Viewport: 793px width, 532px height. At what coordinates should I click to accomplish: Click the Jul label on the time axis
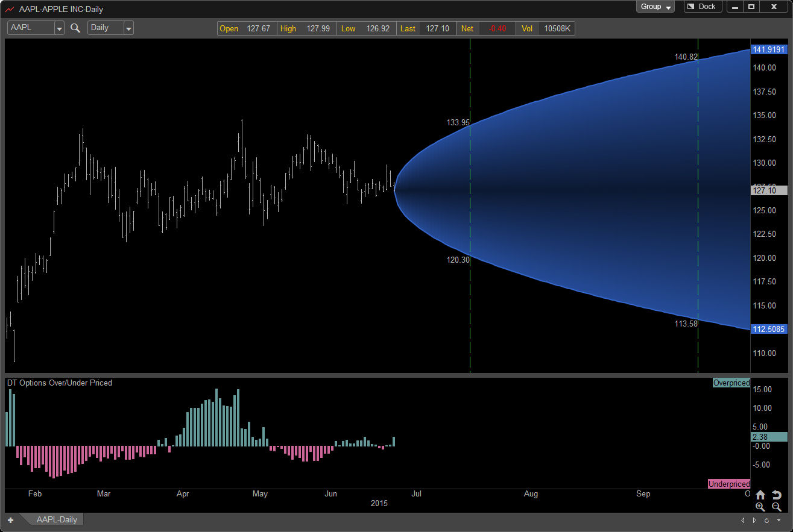point(416,494)
